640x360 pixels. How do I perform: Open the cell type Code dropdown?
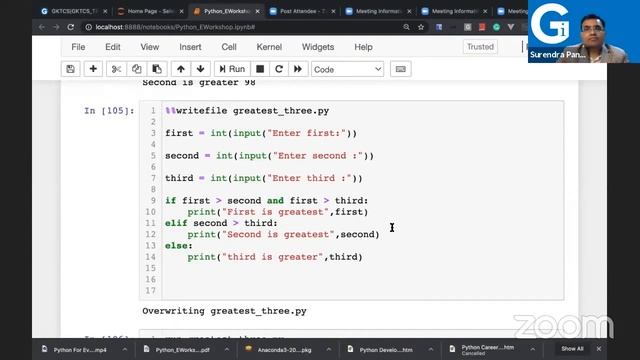pos(347,69)
